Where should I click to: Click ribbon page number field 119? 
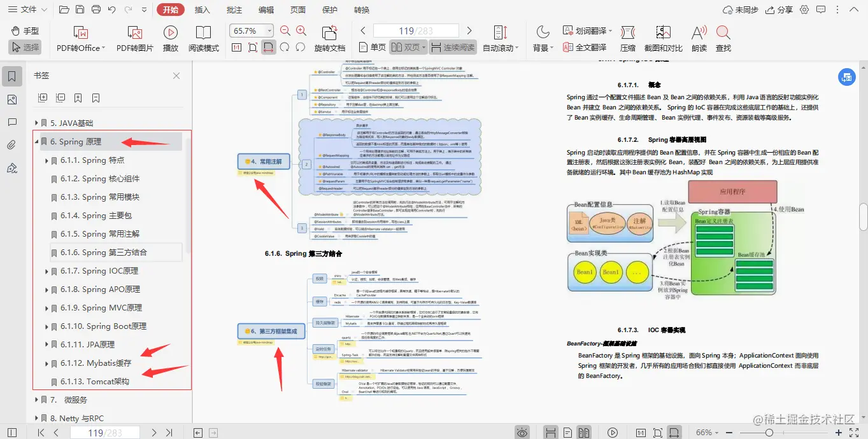coord(416,31)
